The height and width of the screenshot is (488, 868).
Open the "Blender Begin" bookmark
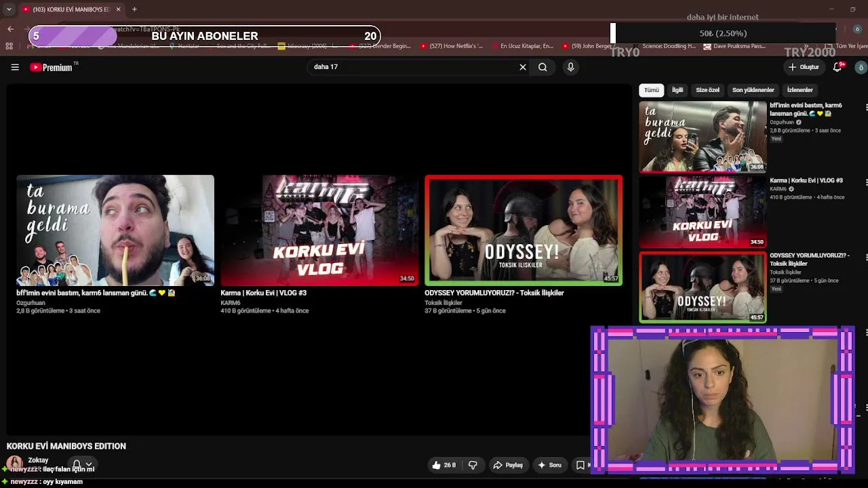coord(380,46)
